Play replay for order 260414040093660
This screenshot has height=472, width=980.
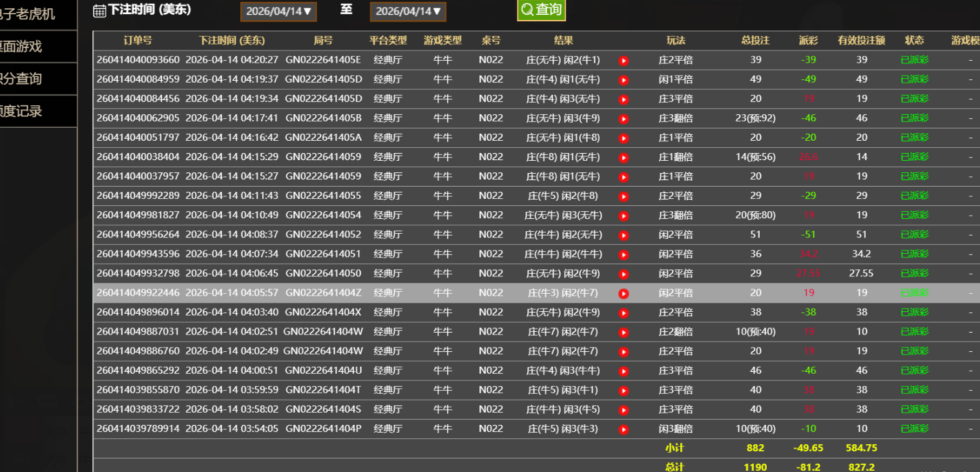coord(623,61)
